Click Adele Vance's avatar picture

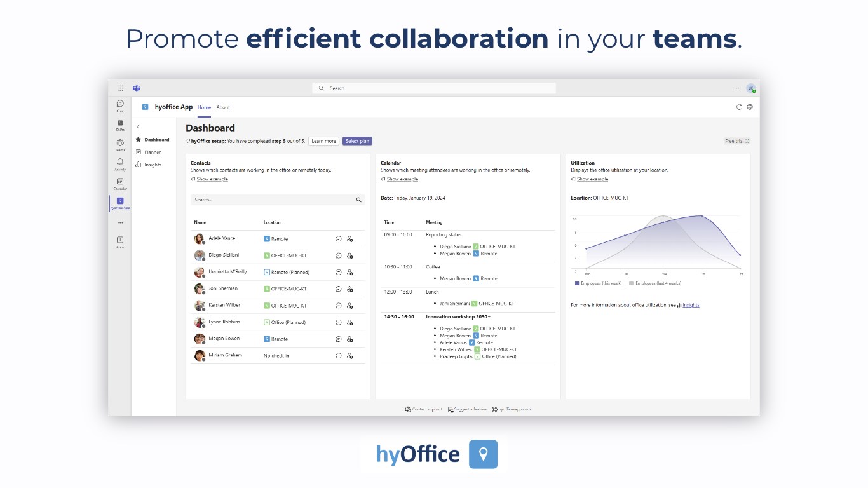pos(200,239)
